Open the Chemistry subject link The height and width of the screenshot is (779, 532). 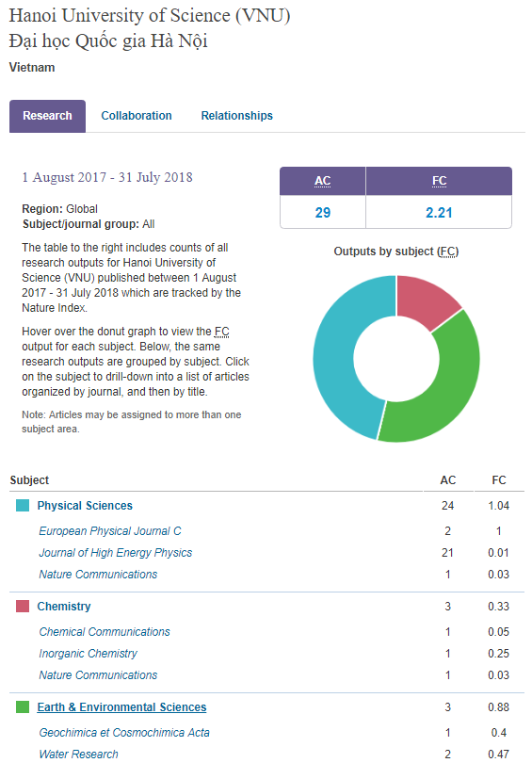point(64,606)
